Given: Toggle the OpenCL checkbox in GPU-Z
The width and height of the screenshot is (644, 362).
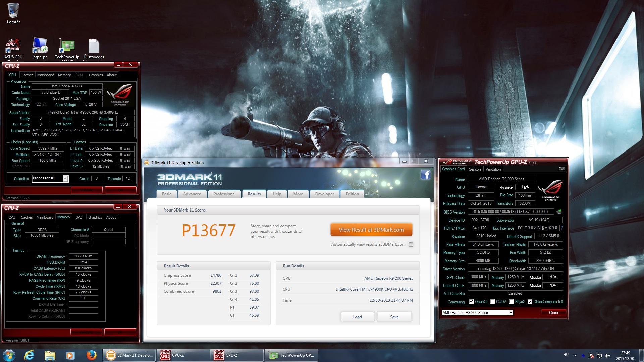Looking at the screenshot, I should 471,302.
